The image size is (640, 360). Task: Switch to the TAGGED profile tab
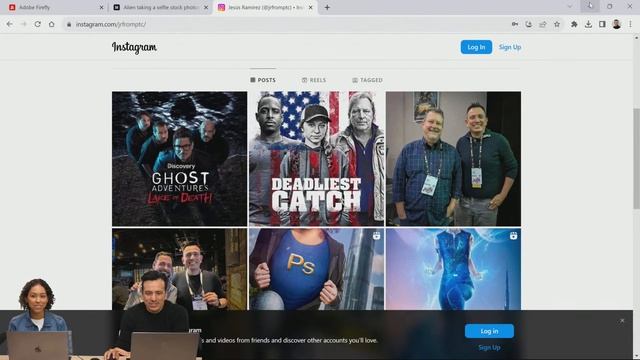coord(367,80)
